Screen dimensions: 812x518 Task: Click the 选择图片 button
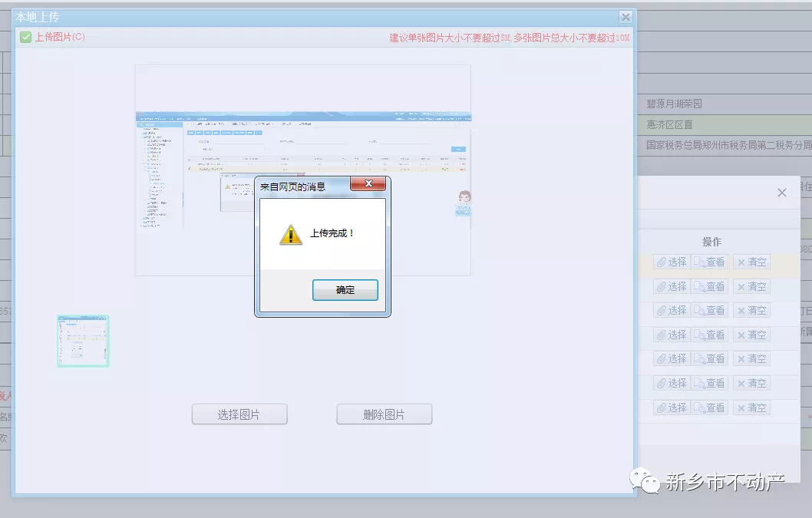click(239, 414)
